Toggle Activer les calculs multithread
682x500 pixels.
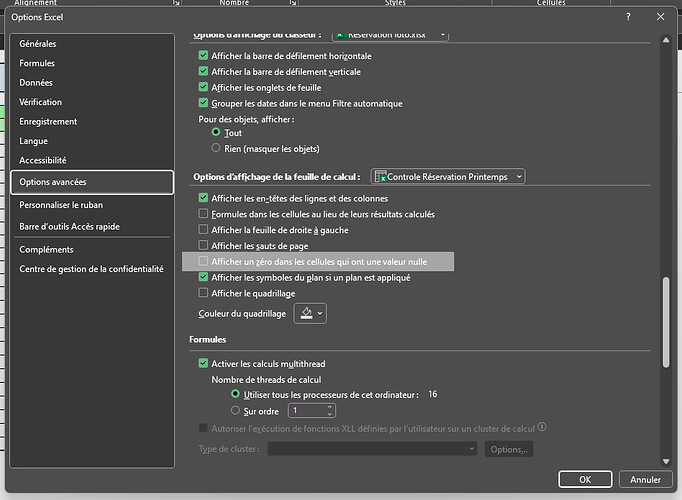(203, 363)
